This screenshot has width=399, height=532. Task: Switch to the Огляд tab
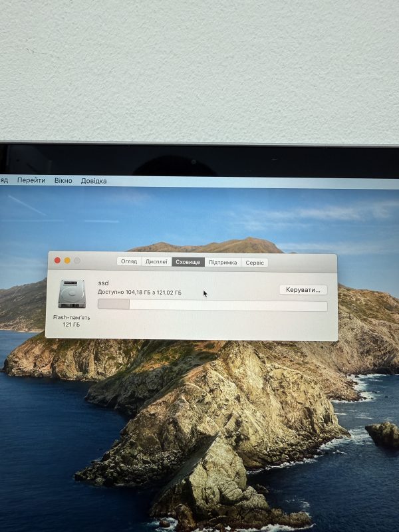[129, 261]
